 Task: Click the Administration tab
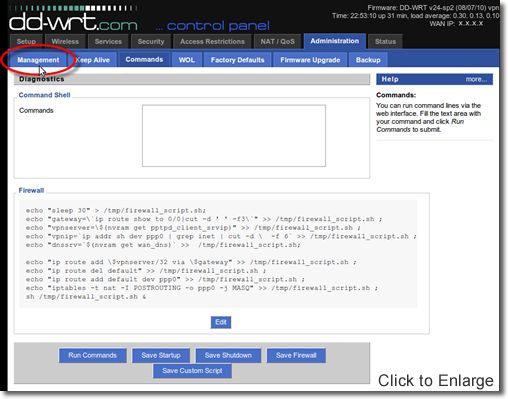[x=335, y=41]
